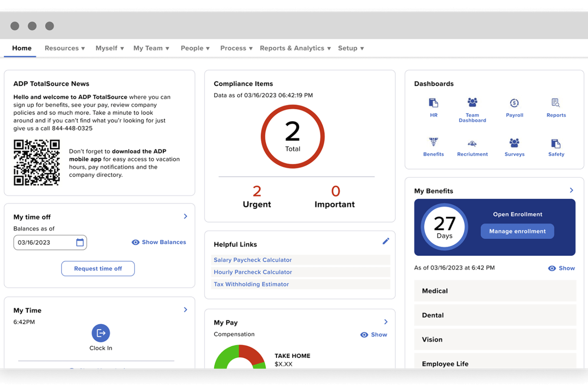The height and width of the screenshot is (392, 588).
Task: Click the 27 Days enrollment countdown circle
Action: pos(445,227)
